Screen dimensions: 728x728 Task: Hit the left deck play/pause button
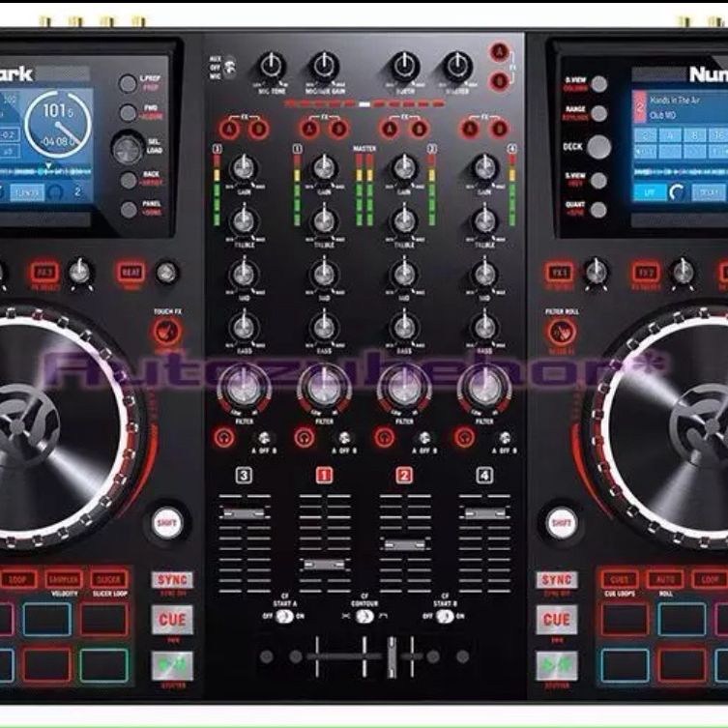pos(172,666)
